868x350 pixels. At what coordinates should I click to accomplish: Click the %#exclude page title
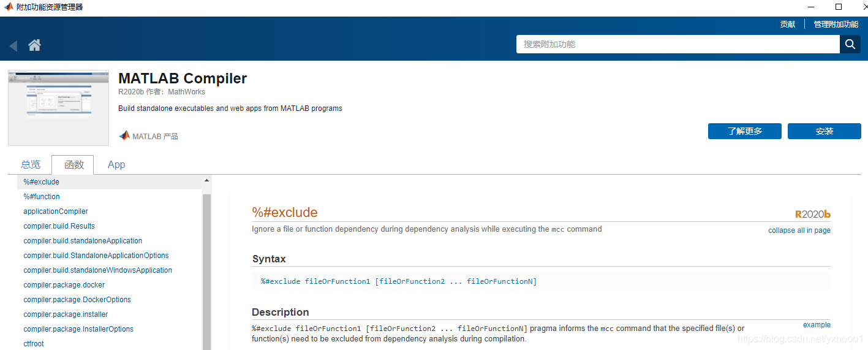(285, 213)
